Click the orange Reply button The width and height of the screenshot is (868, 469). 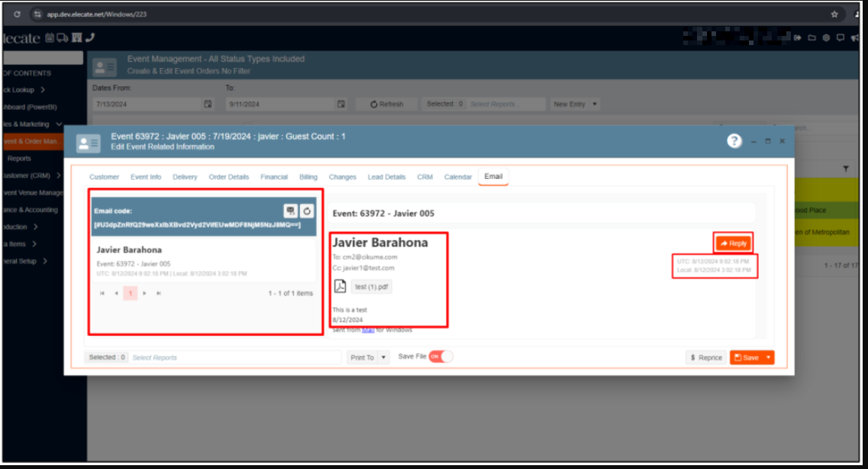[733, 243]
